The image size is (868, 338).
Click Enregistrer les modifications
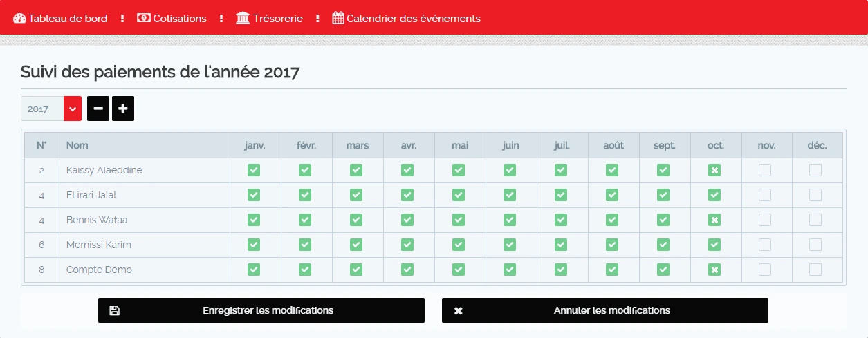(x=268, y=311)
